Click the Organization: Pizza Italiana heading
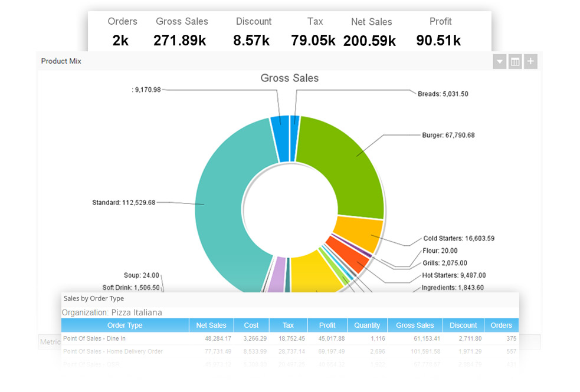580x392 pixels. [112, 312]
